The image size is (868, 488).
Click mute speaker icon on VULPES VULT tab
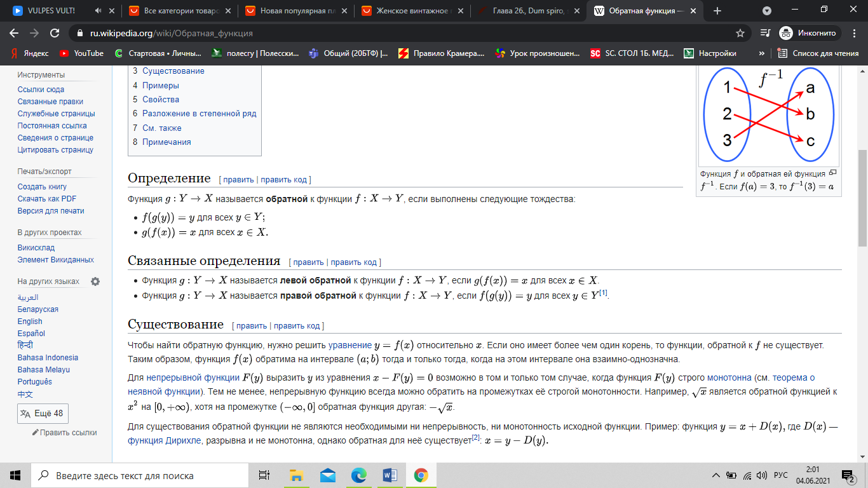tap(98, 11)
